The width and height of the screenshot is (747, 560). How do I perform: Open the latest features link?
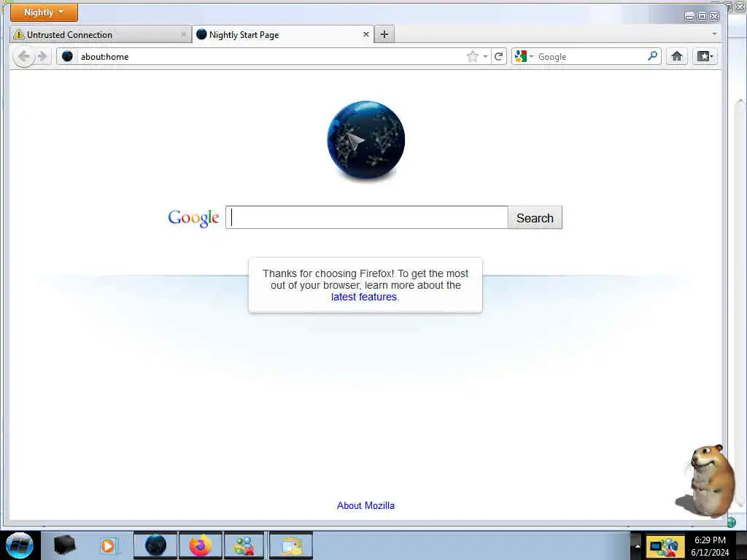364,297
